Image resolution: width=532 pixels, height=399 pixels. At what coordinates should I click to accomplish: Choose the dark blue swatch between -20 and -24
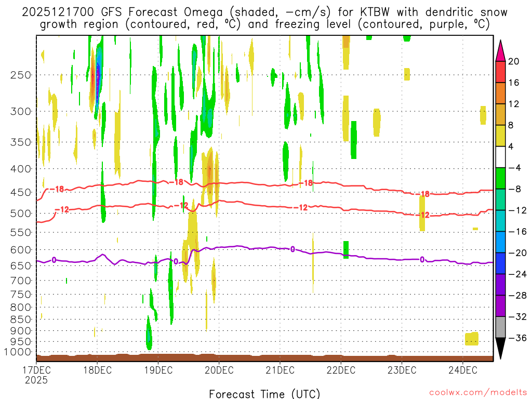pyautogui.click(x=500, y=263)
